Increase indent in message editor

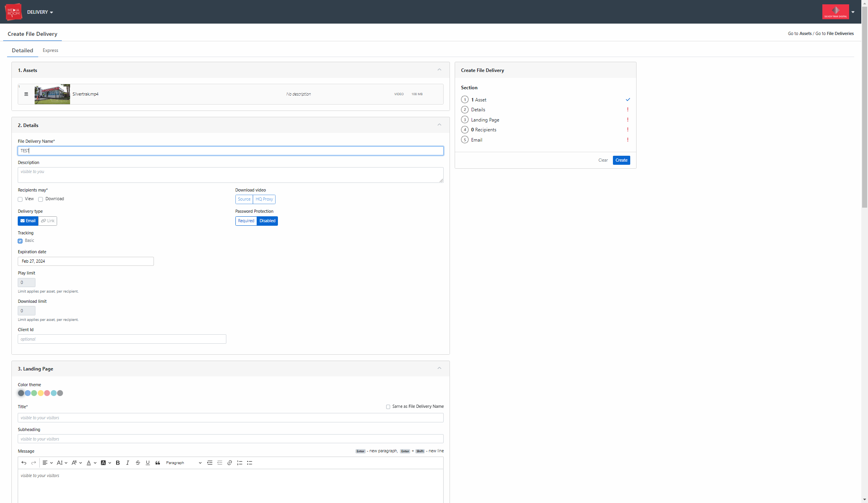pyautogui.click(x=210, y=463)
